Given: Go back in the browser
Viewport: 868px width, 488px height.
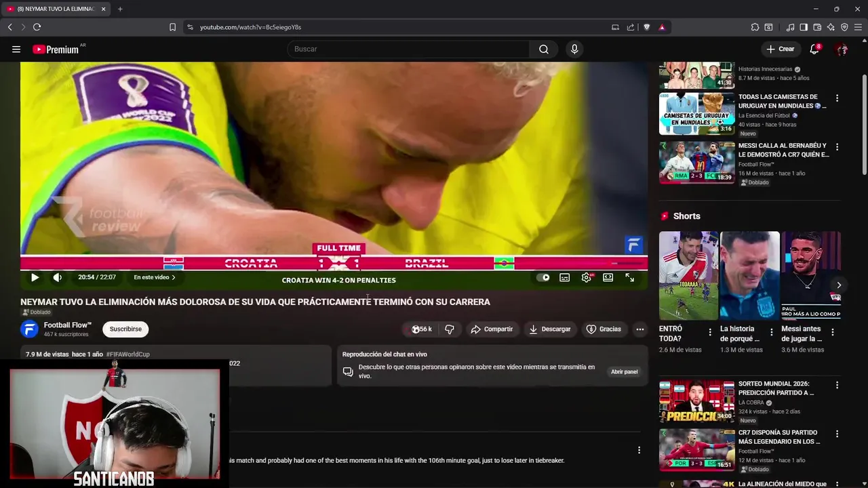Looking at the screenshot, I should click(x=9, y=27).
